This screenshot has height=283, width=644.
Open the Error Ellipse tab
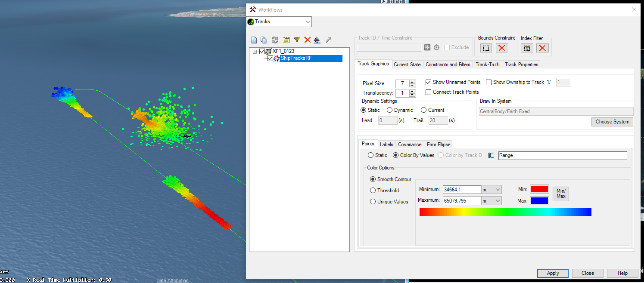point(439,145)
